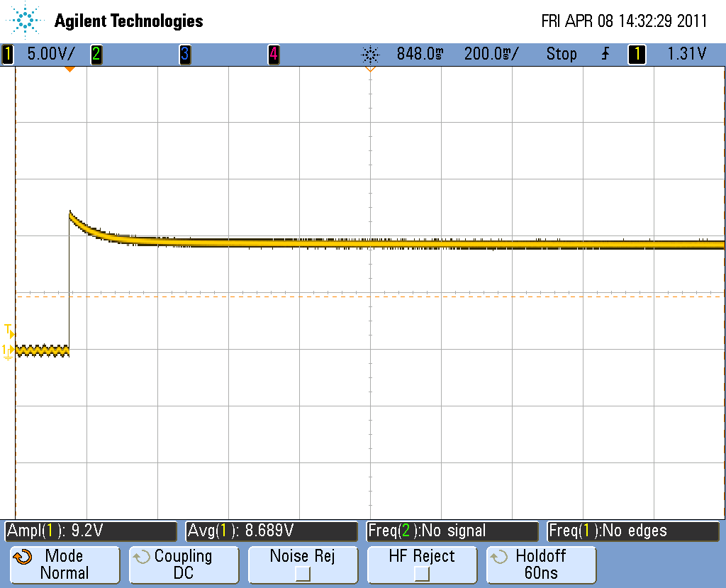
Task: Toggle the HF Reject checkbox
Action: point(422,572)
